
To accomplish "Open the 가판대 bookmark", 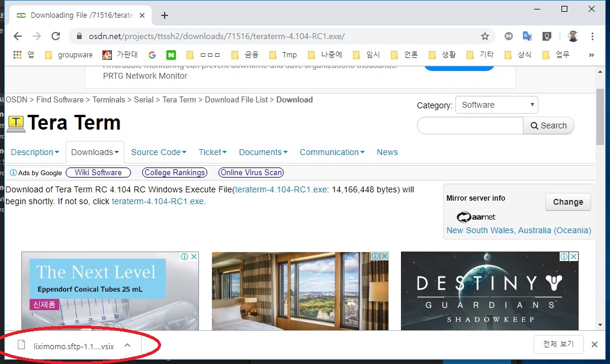I will click(x=120, y=55).
